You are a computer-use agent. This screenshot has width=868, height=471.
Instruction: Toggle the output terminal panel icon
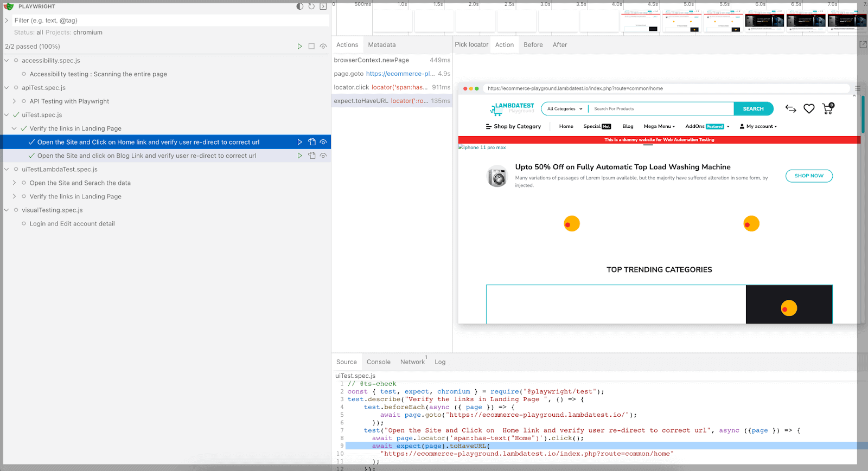point(323,7)
